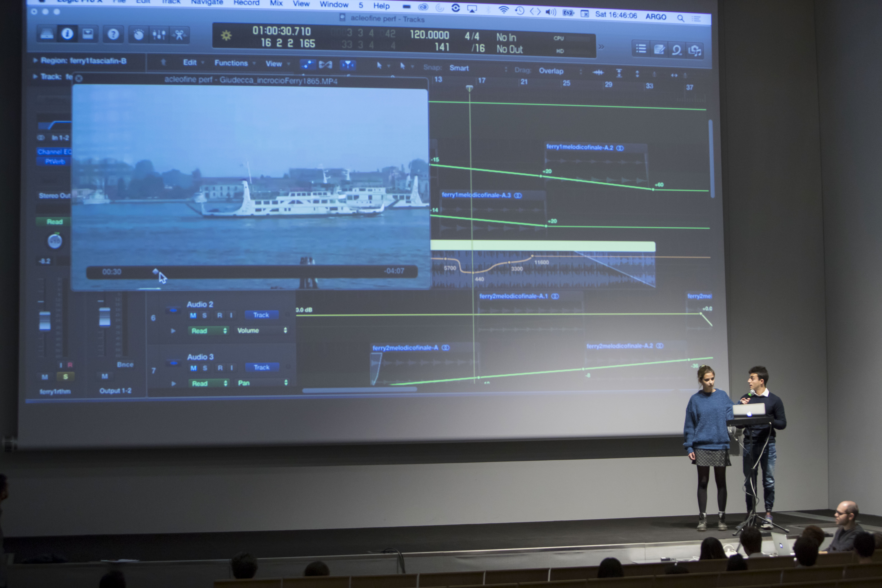Open the Navigate menu
Viewport: 882px width, 588px height.
click(207, 2)
